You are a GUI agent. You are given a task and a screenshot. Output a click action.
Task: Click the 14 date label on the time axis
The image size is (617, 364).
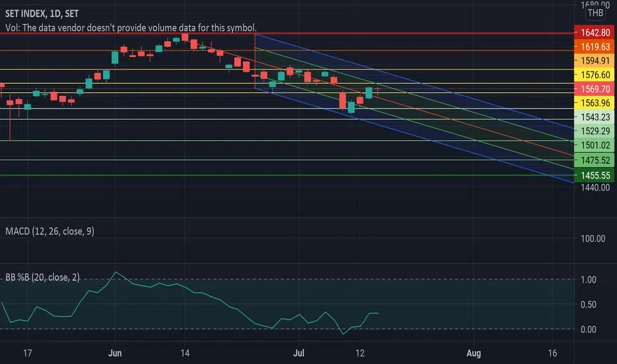pyautogui.click(x=185, y=353)
